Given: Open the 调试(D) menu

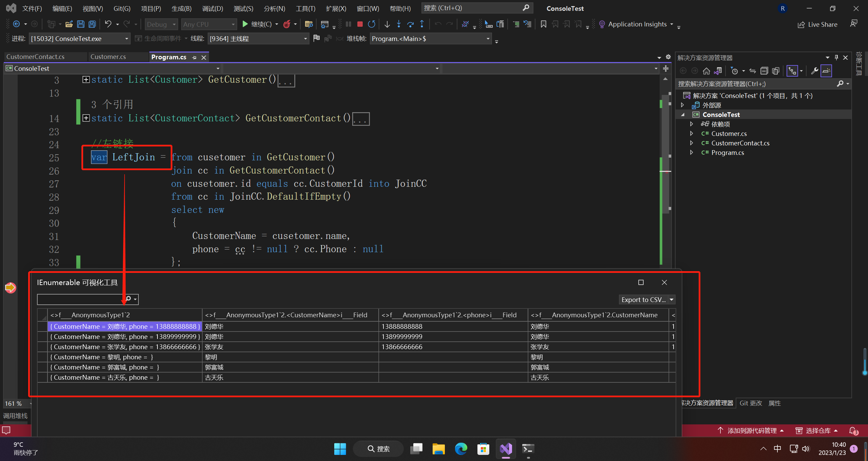Looking at the screenshot, I should (212, 8).
